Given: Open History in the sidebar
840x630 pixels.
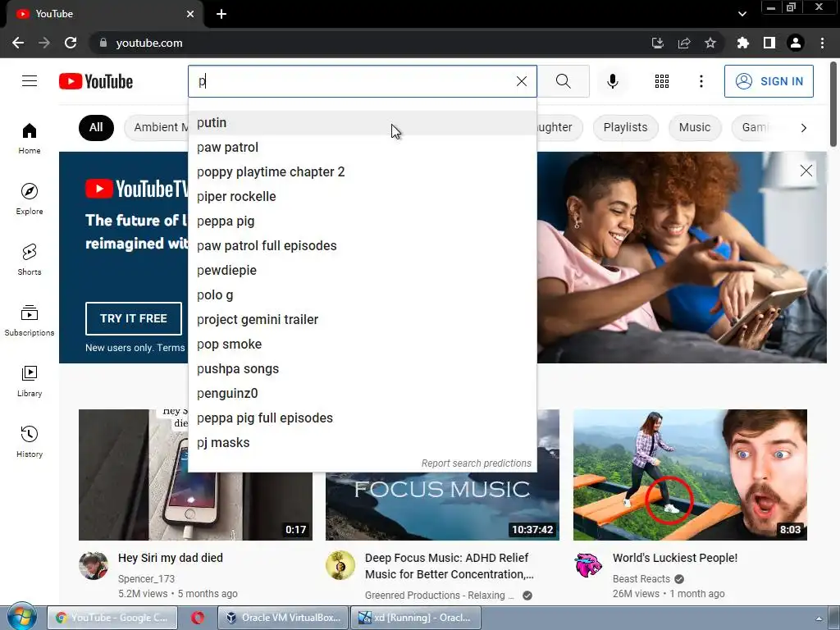Looking at the screenshot, I should point(30,442).
